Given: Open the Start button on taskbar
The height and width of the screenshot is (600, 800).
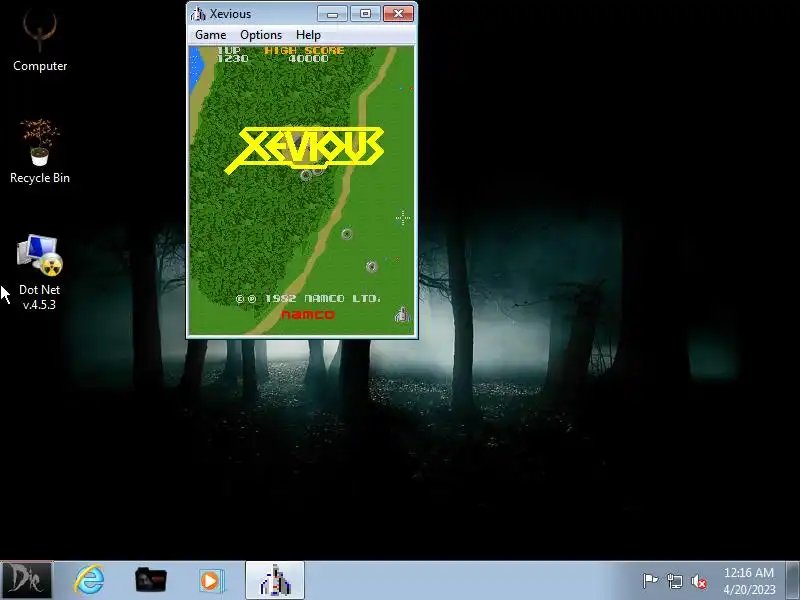Looking at the screenshot, I should tap(26, 580).
